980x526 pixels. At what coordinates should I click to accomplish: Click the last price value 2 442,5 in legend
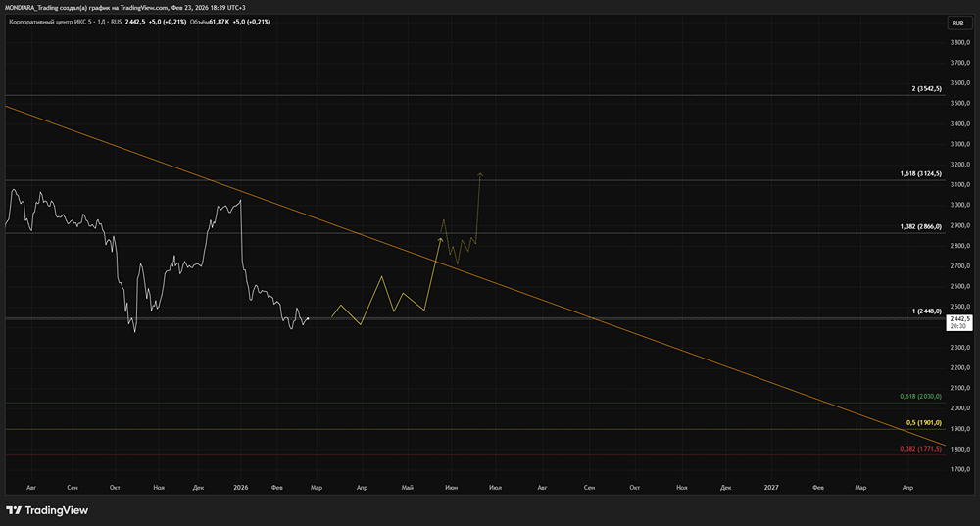(135, 22)
